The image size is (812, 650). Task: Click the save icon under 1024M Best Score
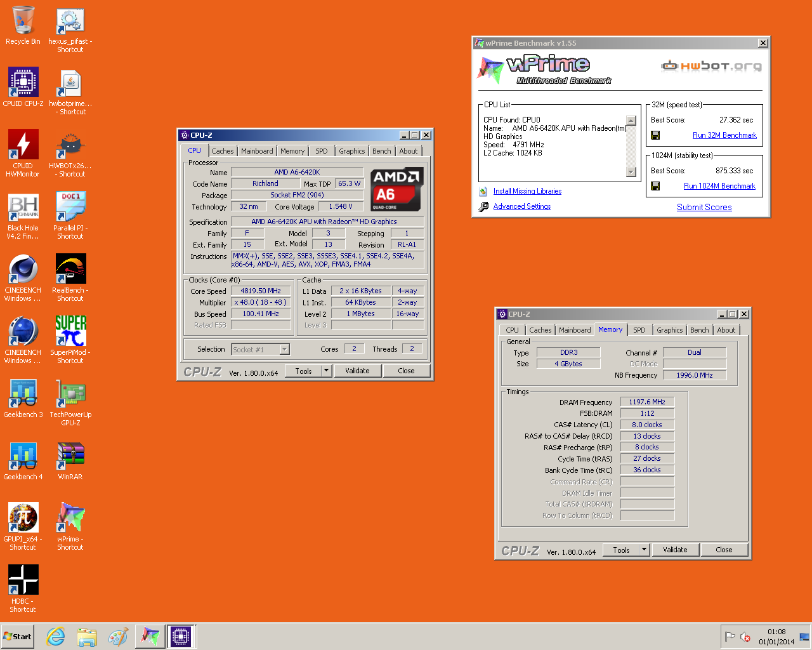[655, 186]
